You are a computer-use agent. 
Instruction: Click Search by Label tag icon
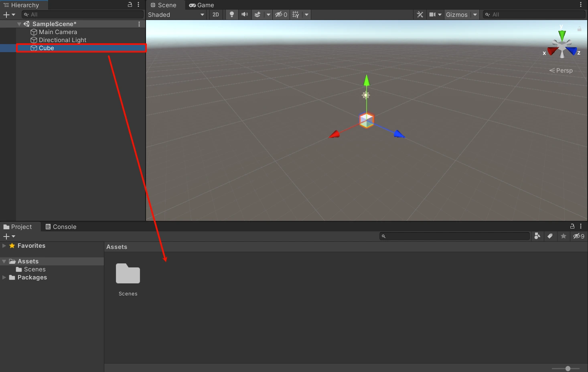[550, 236]
